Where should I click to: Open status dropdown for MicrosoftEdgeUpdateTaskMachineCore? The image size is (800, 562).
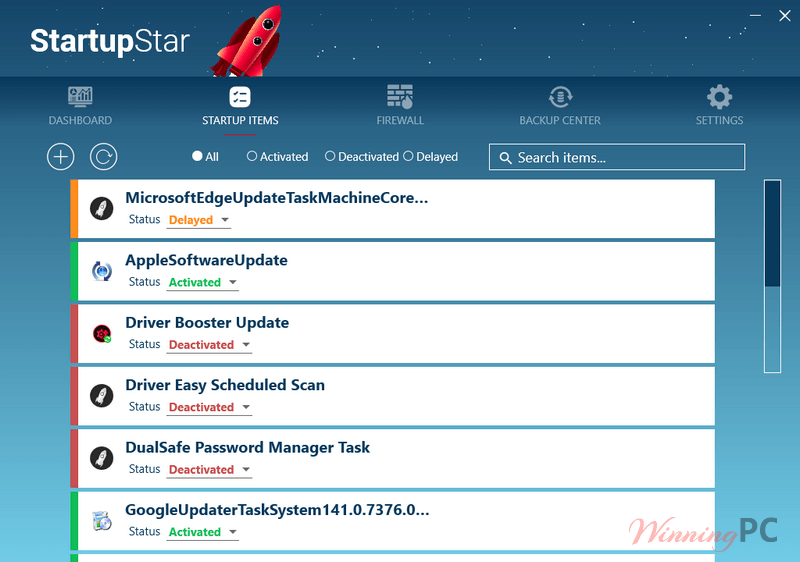click(199, 220)
